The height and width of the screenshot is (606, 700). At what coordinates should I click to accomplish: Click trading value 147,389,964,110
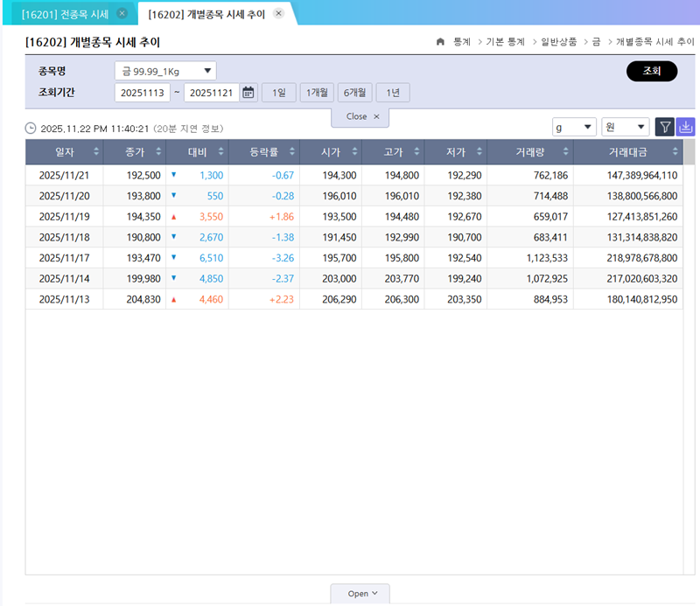point(642,176)
